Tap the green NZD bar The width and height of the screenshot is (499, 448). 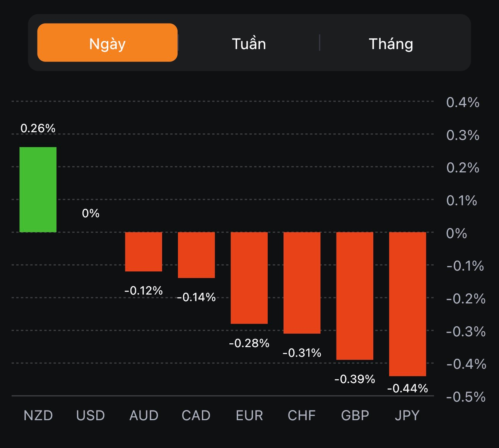(x=38, y=189)
